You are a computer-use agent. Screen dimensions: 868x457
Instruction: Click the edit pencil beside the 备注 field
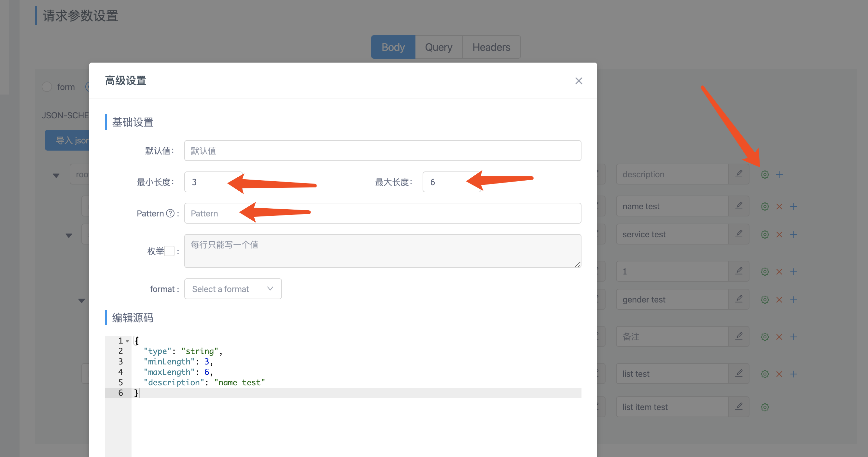[739, 336]
